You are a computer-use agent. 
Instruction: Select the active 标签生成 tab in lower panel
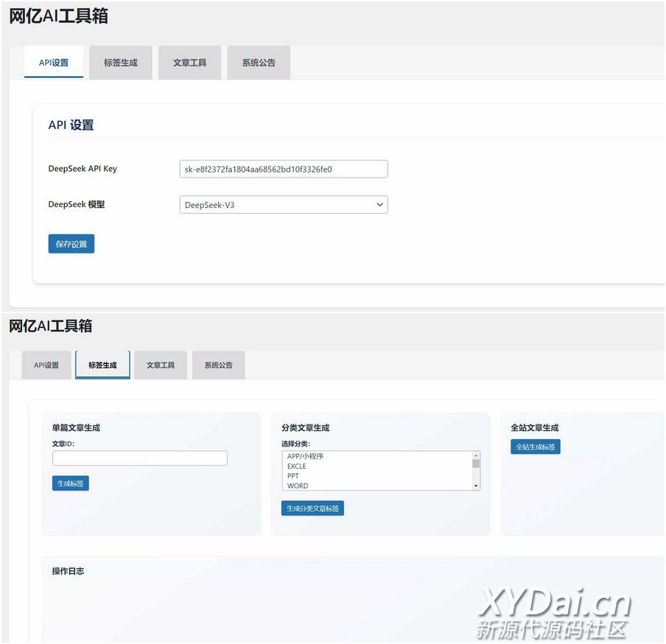point(102,365)
